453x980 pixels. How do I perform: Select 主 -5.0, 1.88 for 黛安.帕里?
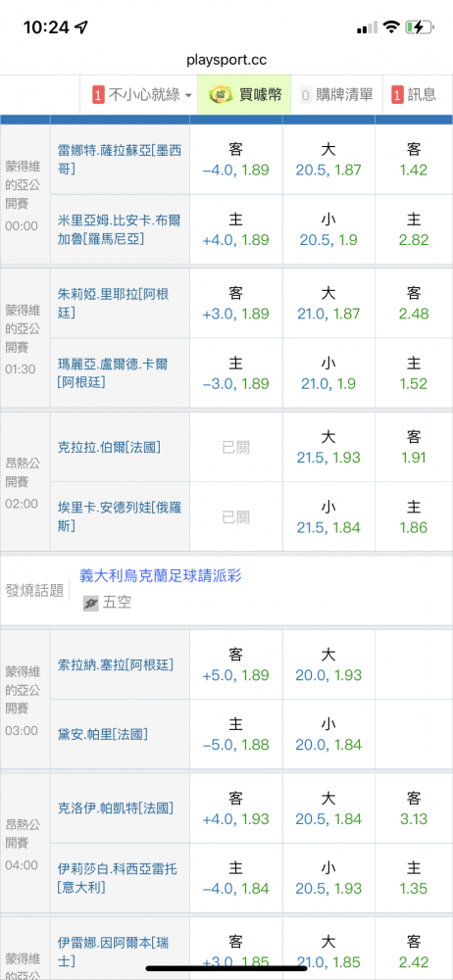coord(236,734)
